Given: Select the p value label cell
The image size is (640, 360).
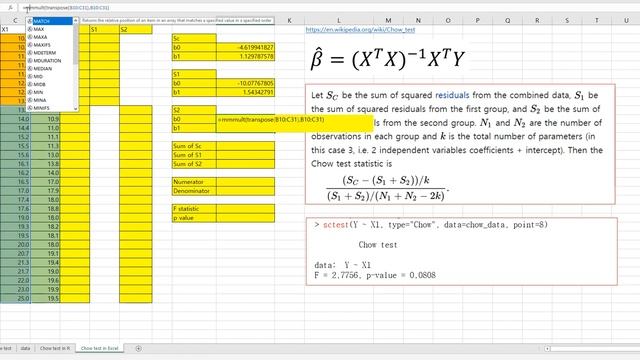Looking at the screenshot, I should click(194, 218).
